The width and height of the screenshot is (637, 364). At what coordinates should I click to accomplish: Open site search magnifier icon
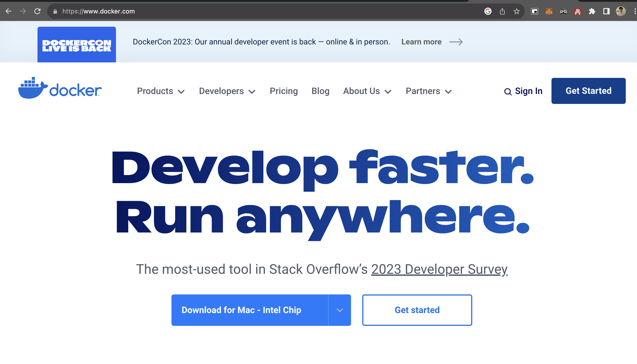(508, 92)
